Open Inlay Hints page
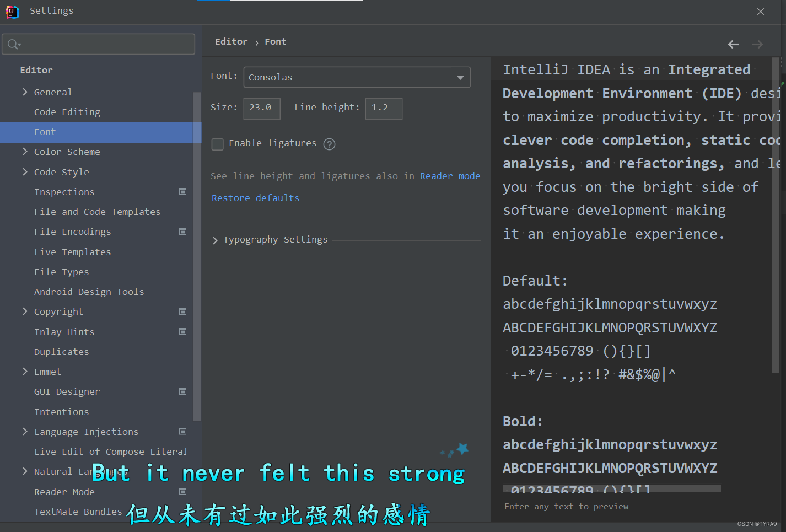 64,332
